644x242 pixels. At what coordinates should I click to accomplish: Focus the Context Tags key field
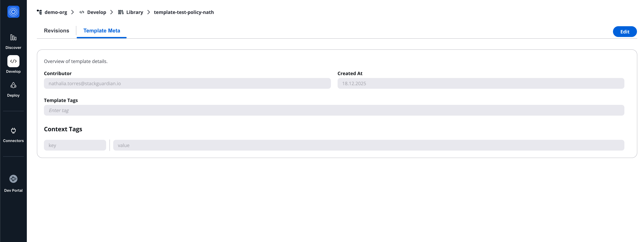click(75, 145)
